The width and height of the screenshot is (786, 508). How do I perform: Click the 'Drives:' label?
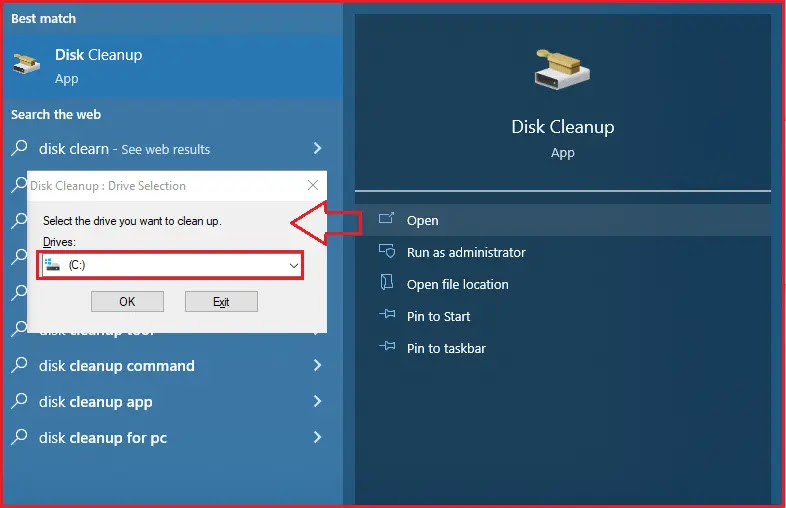(x=59, y=242)
